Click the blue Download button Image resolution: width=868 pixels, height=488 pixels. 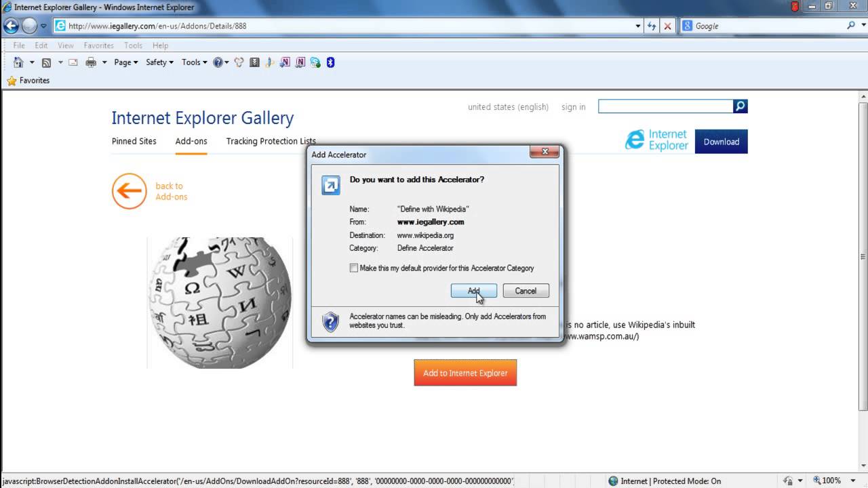click(722, 142)
